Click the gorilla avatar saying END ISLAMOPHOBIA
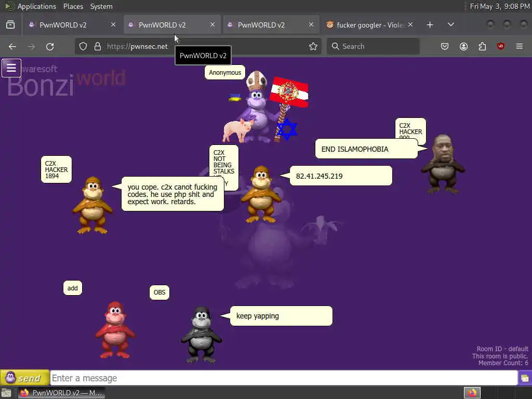Viewport: 532px width, 399px height. 443,164
